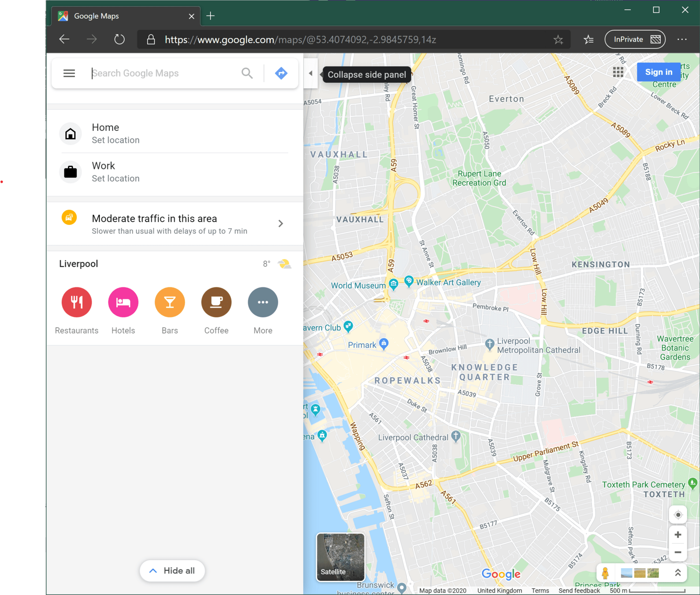
Task: Open the Cavern Club pin
Action: (348, 326)
